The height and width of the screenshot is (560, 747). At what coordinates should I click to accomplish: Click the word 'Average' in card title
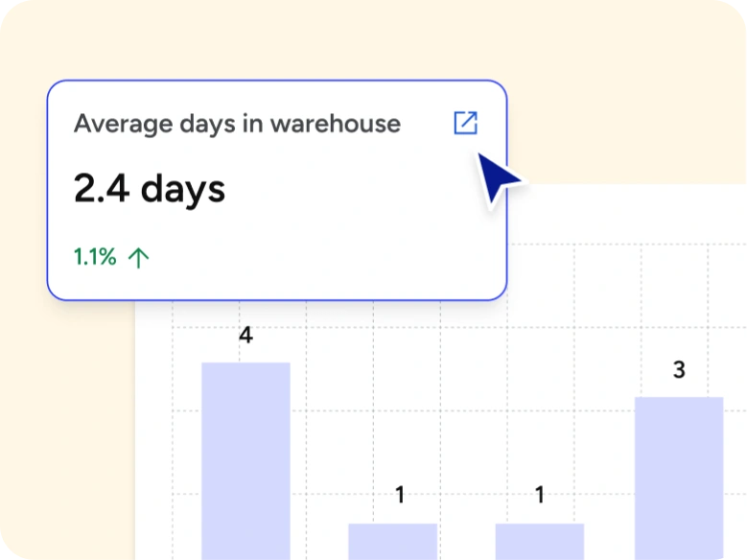[x=116, y=124]
